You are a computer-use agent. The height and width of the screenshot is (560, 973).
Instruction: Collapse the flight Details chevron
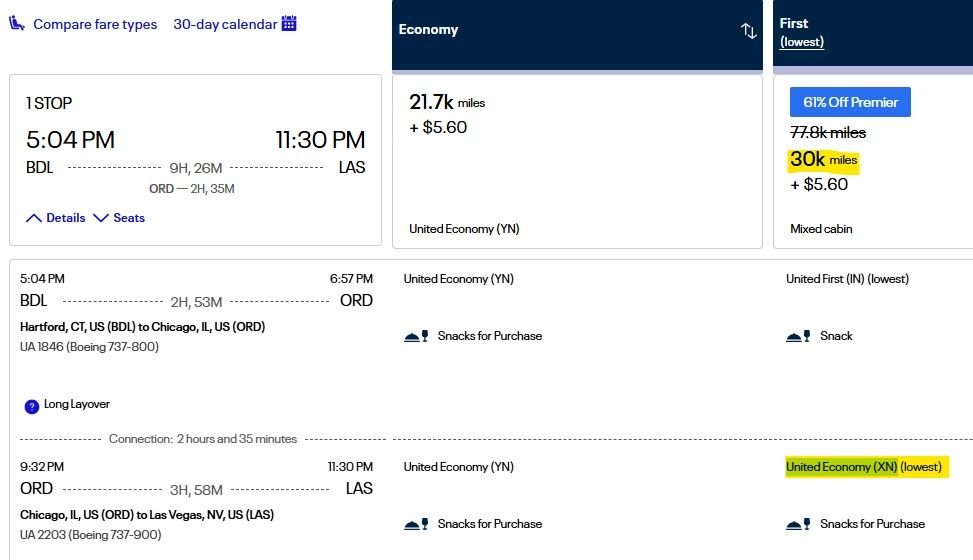click(x=34, y=218)
